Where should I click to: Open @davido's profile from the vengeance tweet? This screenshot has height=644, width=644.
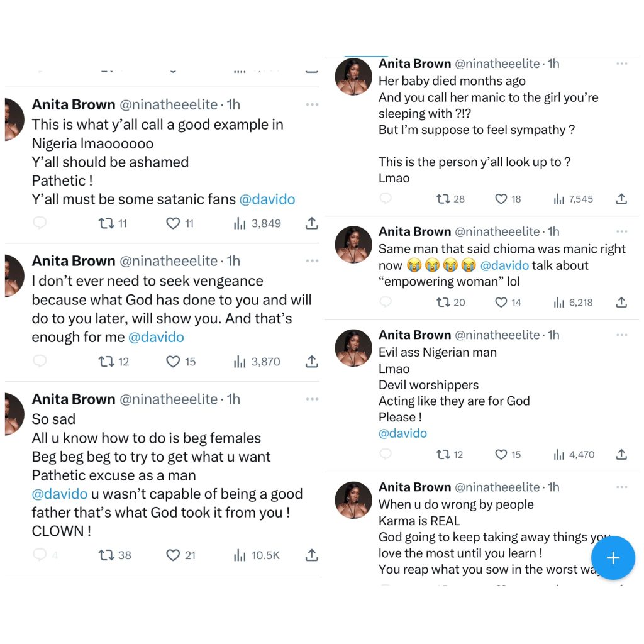click(156, 337)
